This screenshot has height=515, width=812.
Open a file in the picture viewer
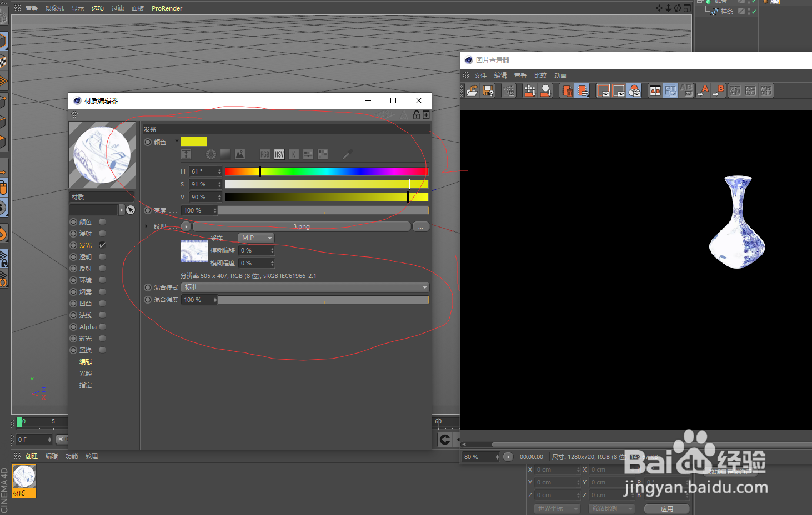click(x=472, y=90)
